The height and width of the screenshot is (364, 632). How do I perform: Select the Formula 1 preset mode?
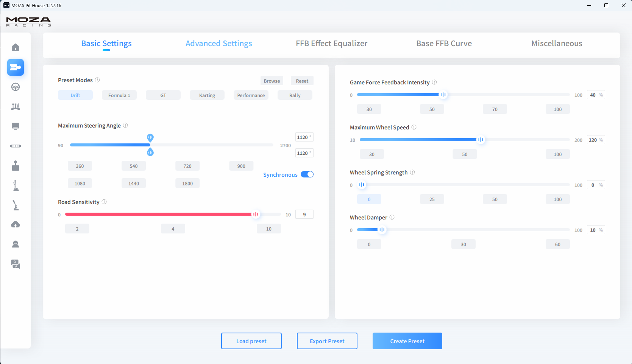[x=119, y=95]
